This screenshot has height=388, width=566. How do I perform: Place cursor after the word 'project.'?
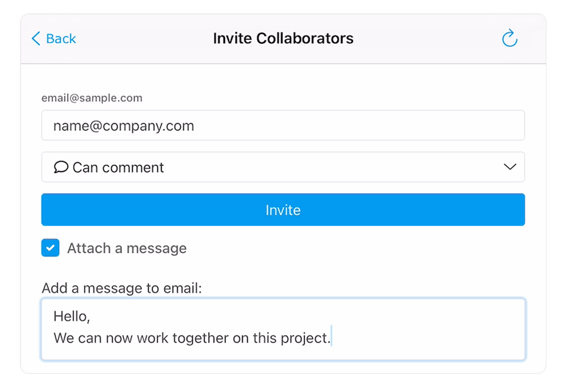[331, 338]
